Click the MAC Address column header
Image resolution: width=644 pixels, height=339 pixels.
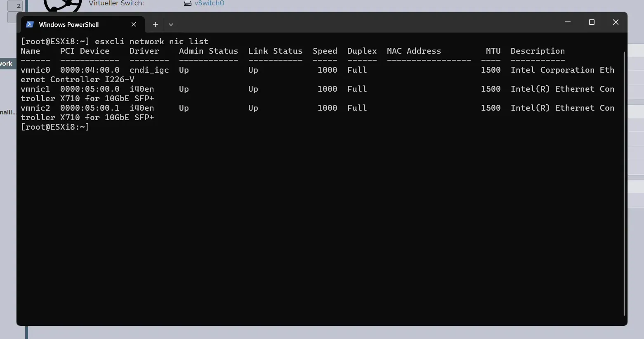(x=414, y=51)
